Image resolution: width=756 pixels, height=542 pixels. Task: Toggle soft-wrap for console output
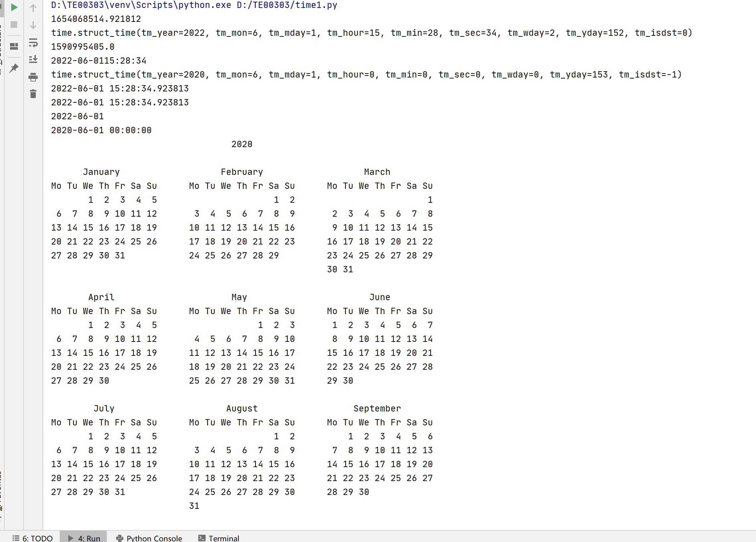click(x=33, y=43)
